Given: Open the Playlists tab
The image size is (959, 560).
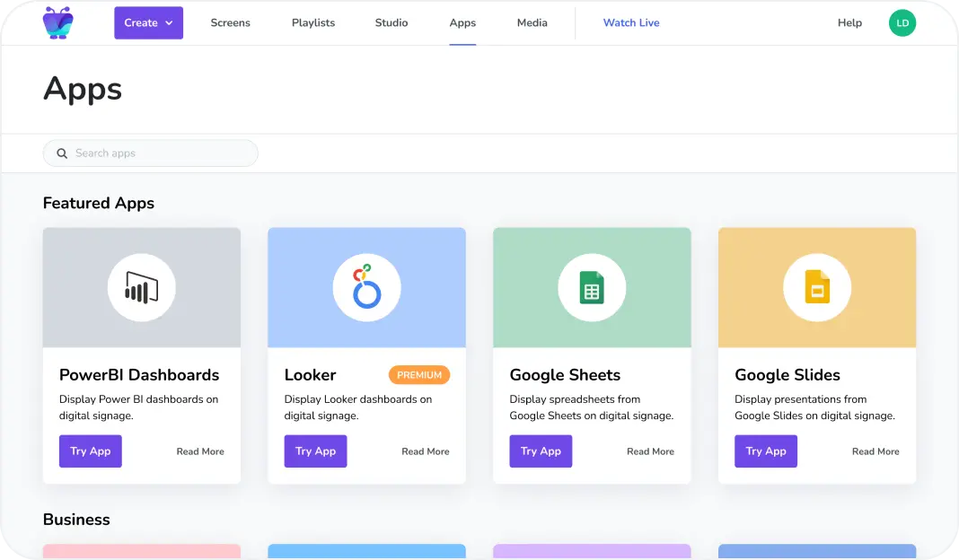Looking at the screenshot, I should [x=313, y=22].
